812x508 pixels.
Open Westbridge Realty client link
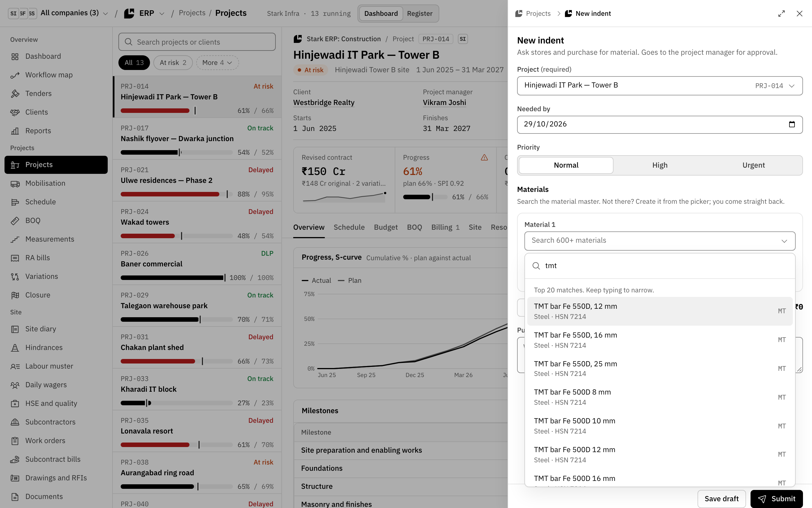[x=324, y=103]
